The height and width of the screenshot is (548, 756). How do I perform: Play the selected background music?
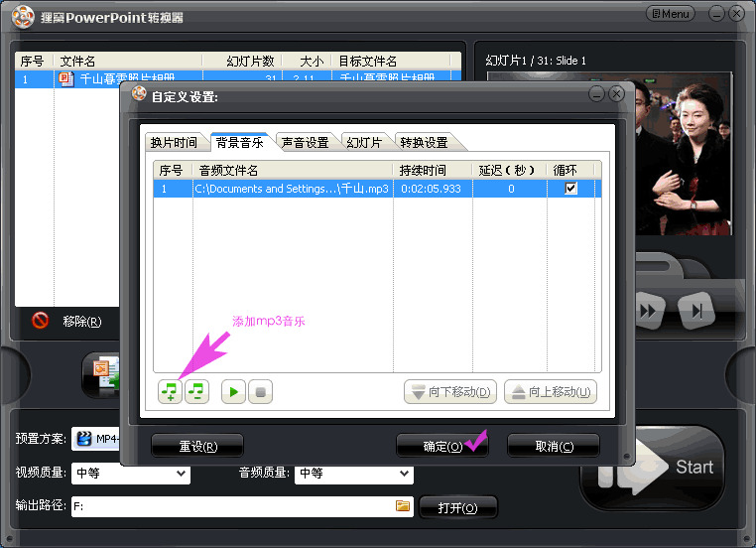coord(234,391)
